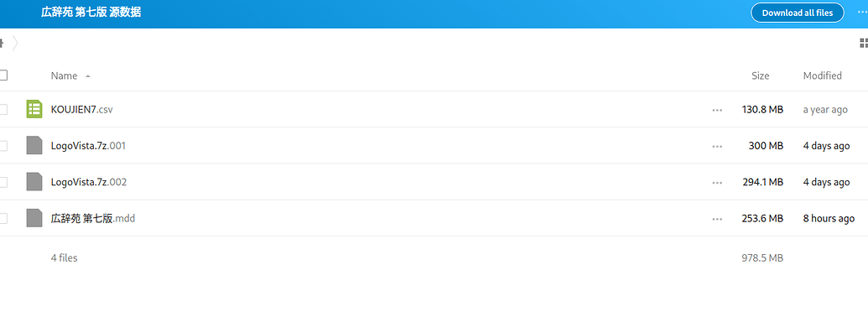Image resolution: width=868 pixels, height=322 pixels.
Task: Sort files by Size column
Action: tap(760, 75)
